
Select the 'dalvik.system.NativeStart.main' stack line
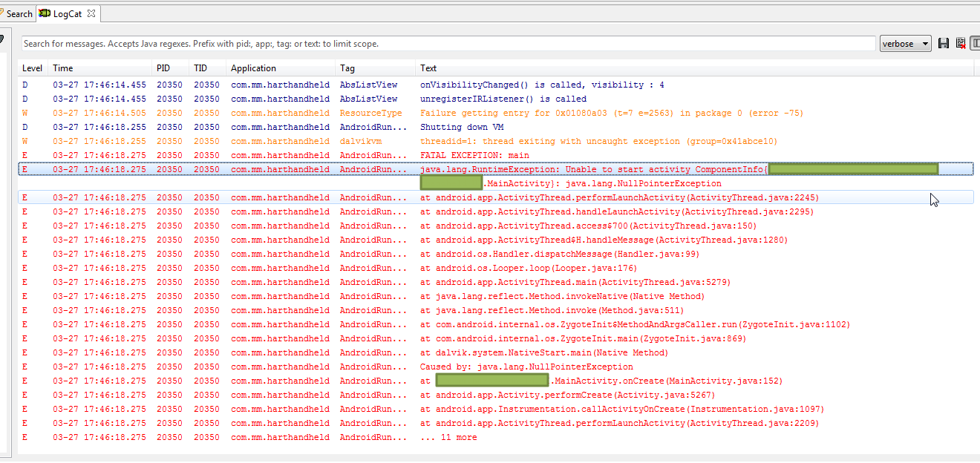(496, 352)
